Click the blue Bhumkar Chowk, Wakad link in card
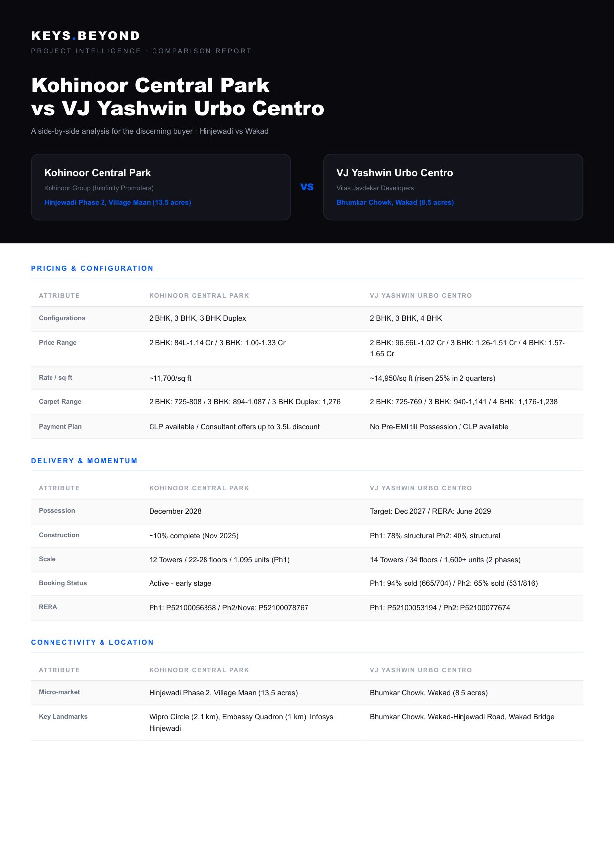This screenshot has width=614, height=868. [x=395, y=202]
